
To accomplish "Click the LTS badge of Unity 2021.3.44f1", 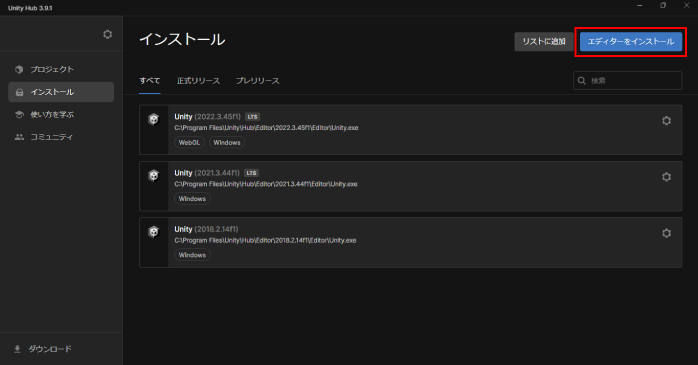I will [x=252, y=173].
